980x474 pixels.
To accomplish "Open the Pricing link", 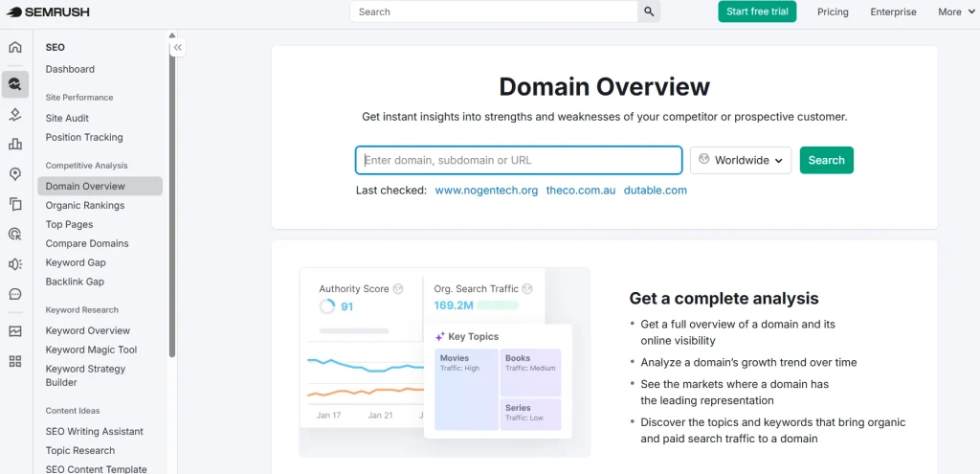I will [x=834, y=11].
